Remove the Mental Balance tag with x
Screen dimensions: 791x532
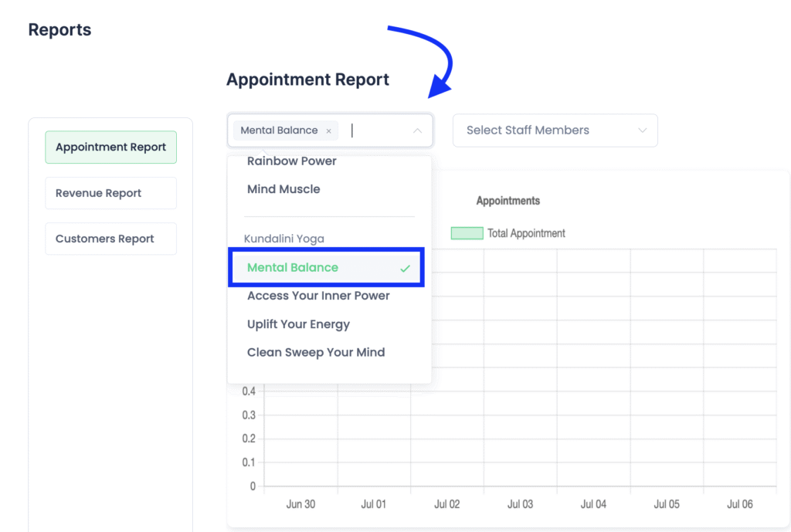328,131
